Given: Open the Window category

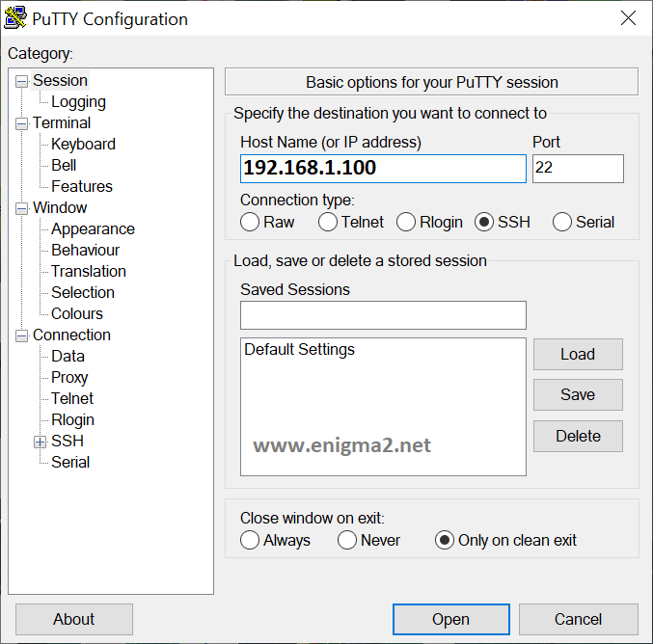Looking at the screenshot, I should [60, 207].
